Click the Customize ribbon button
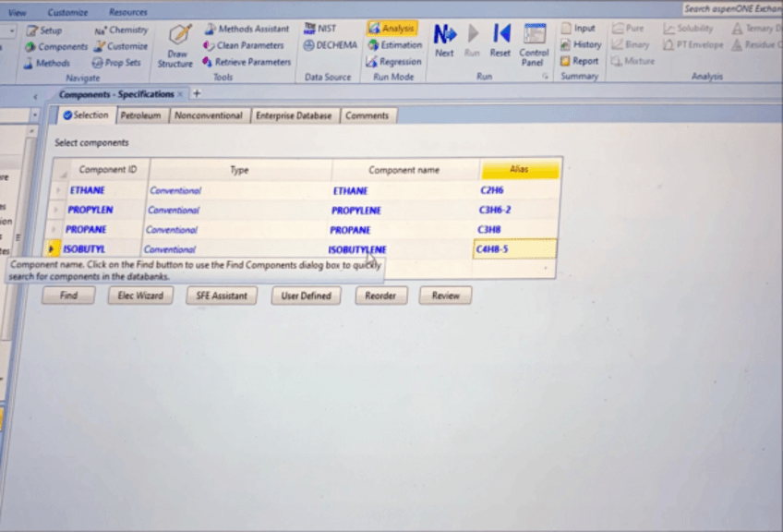 point(121,46)
